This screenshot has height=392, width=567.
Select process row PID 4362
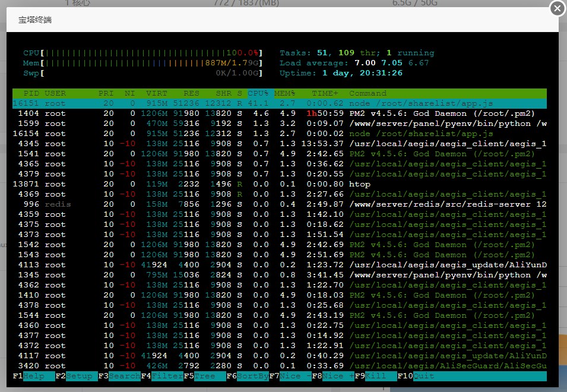[280, 285]
